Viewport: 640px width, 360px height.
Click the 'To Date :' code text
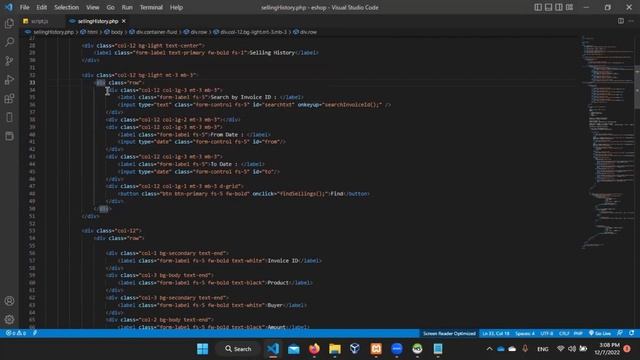pos(224,164)
